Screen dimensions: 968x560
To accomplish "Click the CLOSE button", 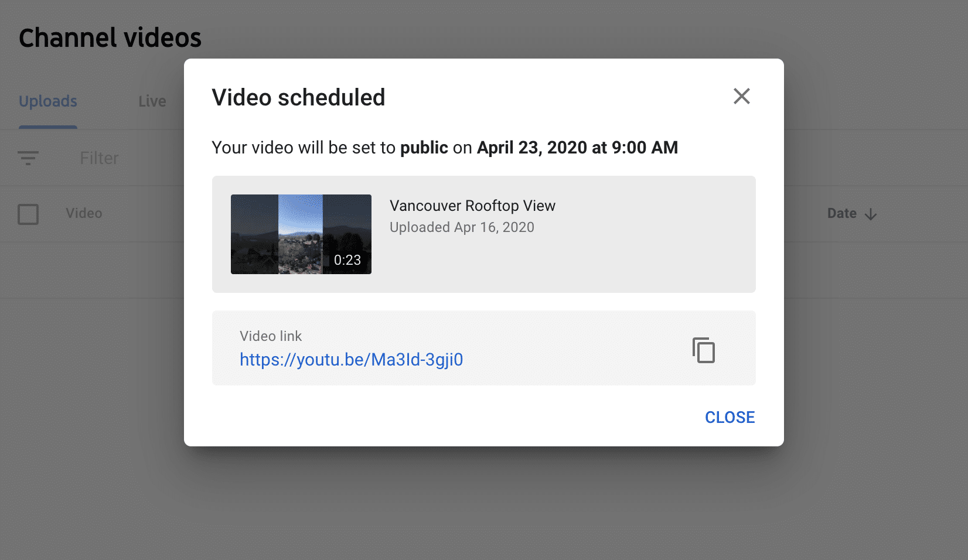I will pos(729,417).
